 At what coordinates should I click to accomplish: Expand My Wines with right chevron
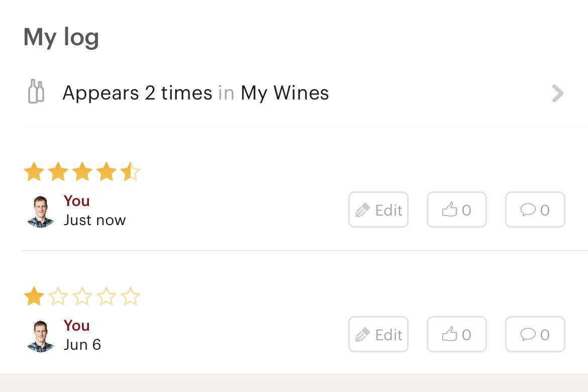(x=557, y=93)
